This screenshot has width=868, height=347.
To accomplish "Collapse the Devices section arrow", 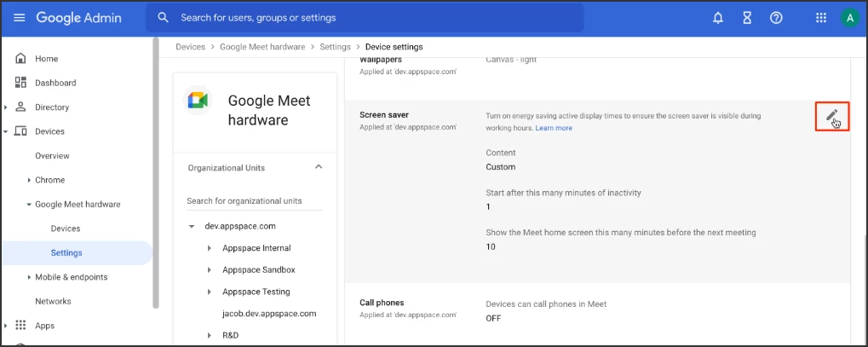I will [x=5, y=131].
